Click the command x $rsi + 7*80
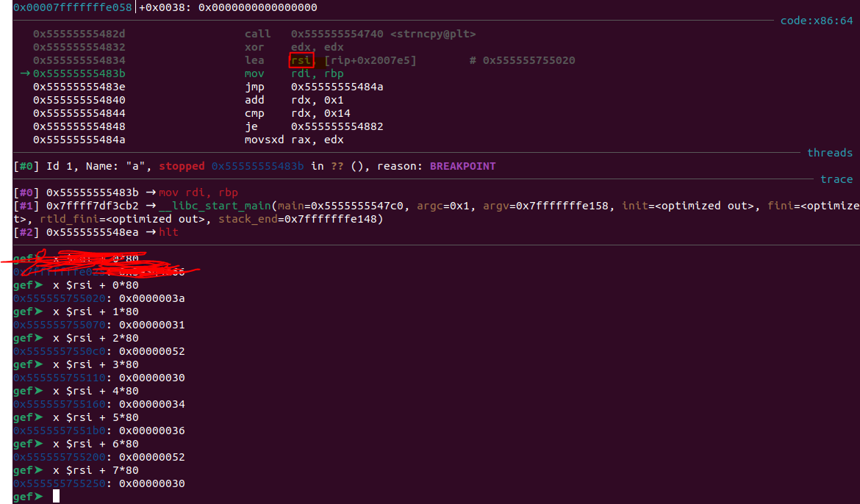860x504 pixels. 96,470
